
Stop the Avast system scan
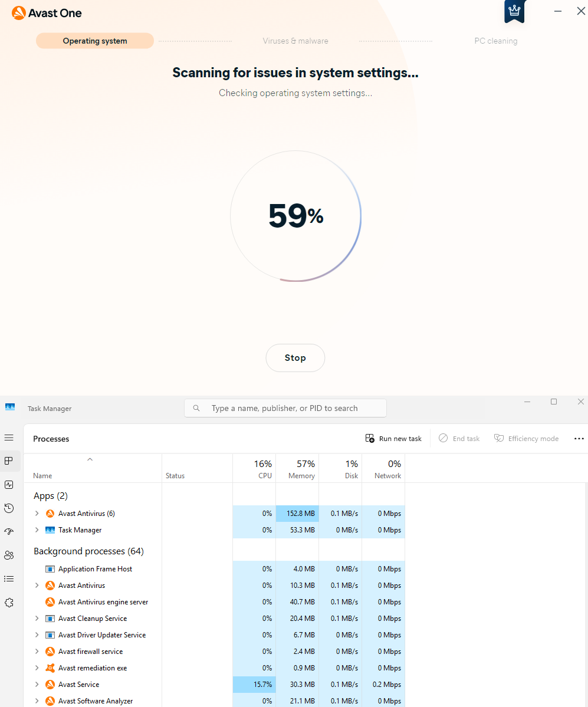click(295, 357)
